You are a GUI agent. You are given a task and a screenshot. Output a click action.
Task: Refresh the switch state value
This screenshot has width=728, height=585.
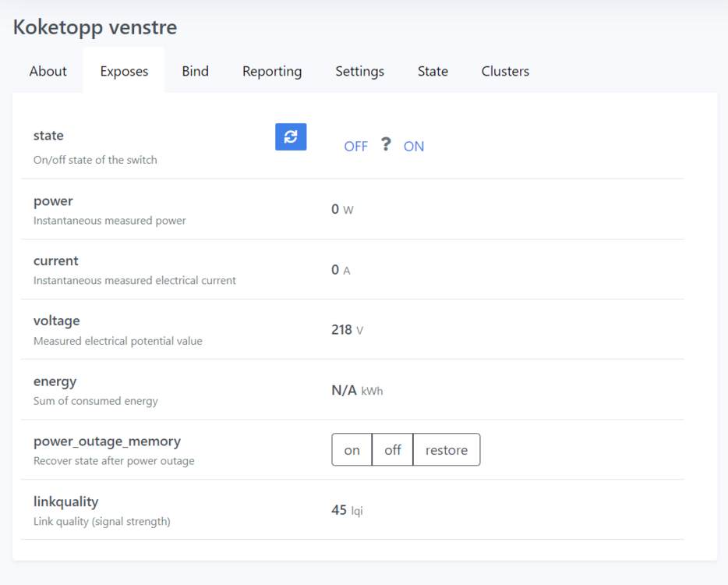291,136
